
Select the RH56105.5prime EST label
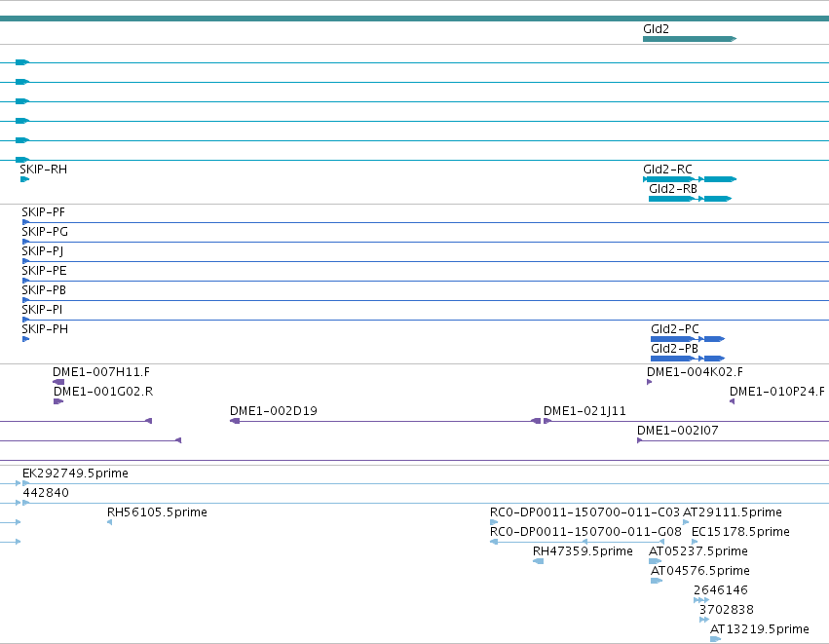click(157, 512)
